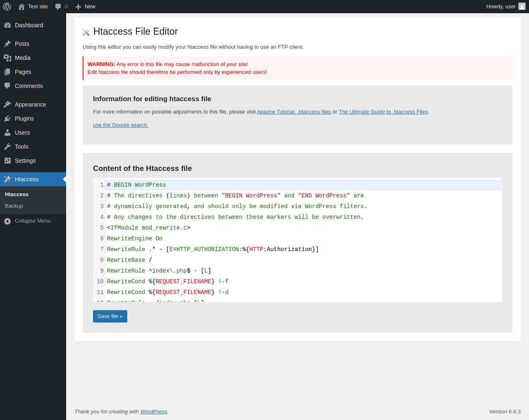Click the comments bubble icon in admin bar

point(58,7)
